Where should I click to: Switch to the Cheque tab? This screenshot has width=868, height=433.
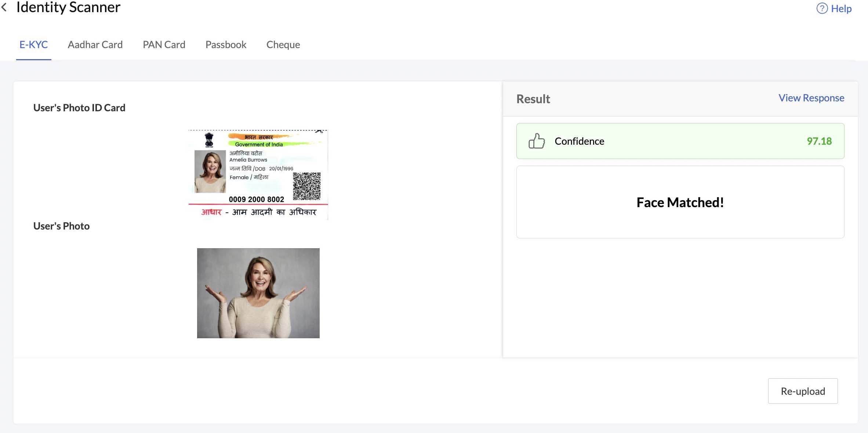283,45
